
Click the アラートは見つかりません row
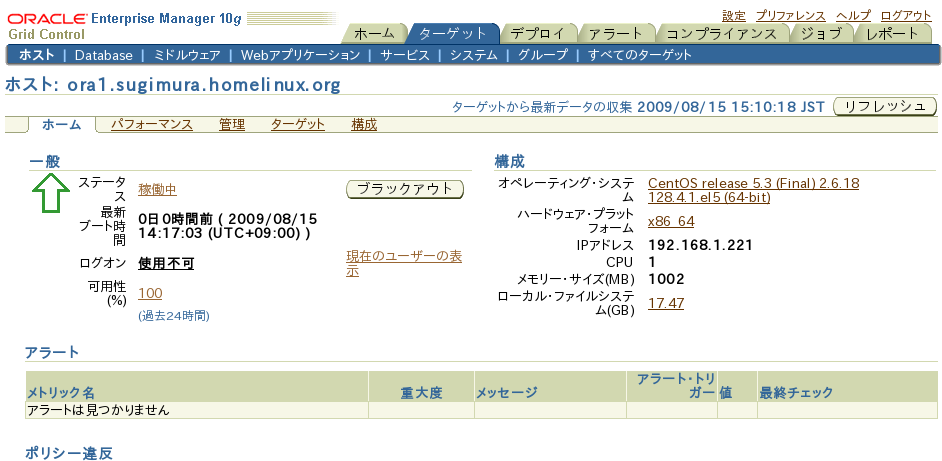click(x=481, y=411)
